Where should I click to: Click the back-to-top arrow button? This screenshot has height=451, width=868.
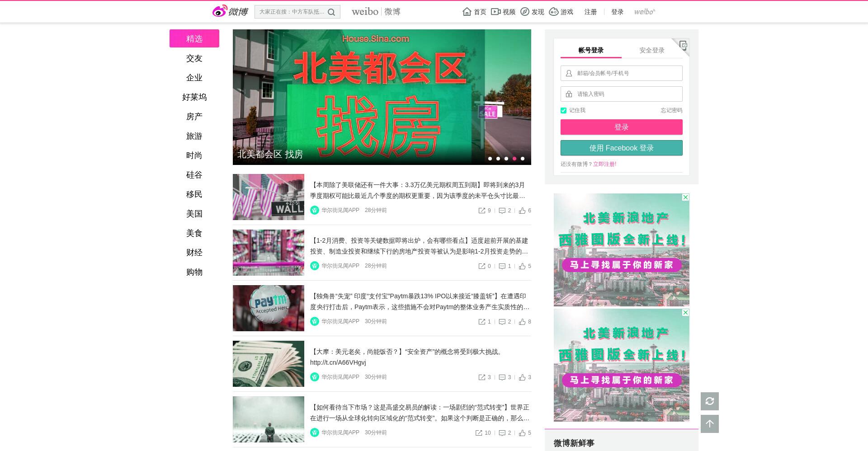710,424
